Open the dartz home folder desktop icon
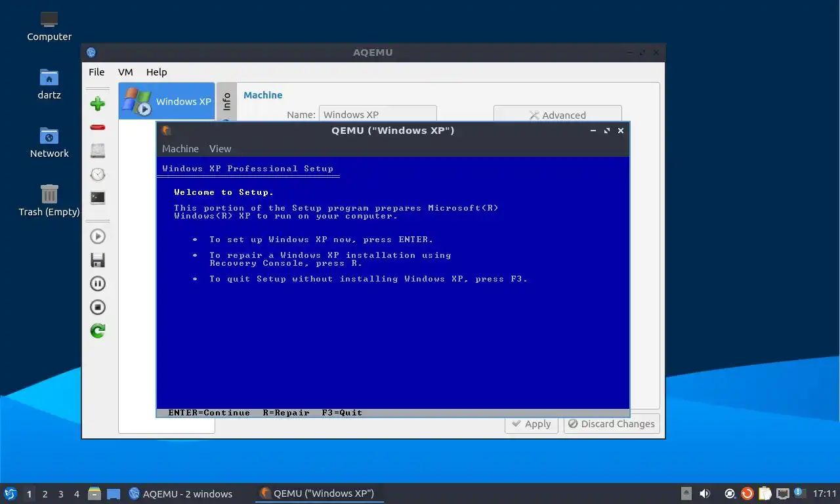Image resolution: width=840 pixels, height=504 pixels. point(49,84)
